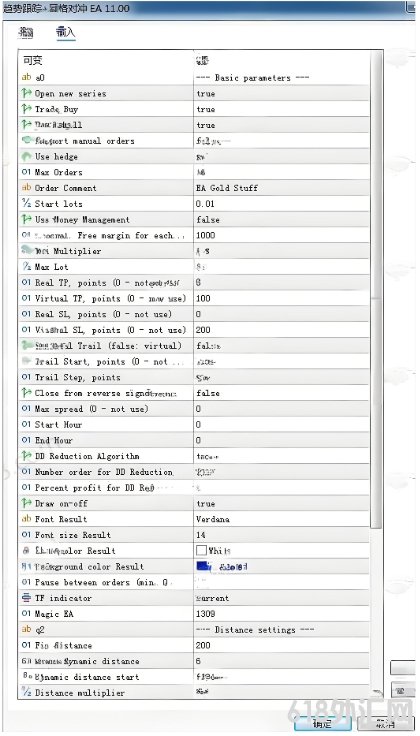
Task: Click the Magic EA value 1309
Action: pos(206,613)
